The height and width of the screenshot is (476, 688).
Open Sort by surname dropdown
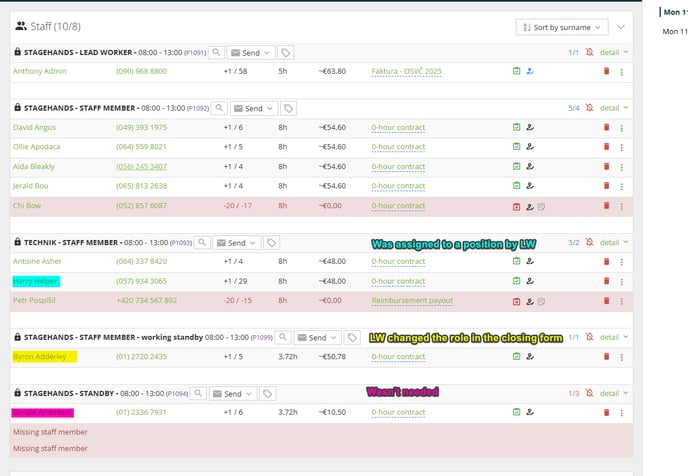click(x=562, y=27)
